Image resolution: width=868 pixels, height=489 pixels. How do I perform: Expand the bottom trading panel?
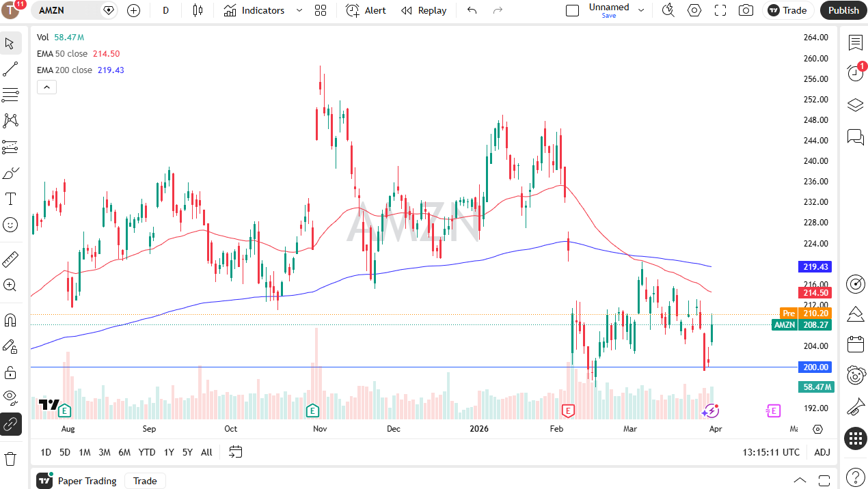pyautogui.click(x=799, y=481)
